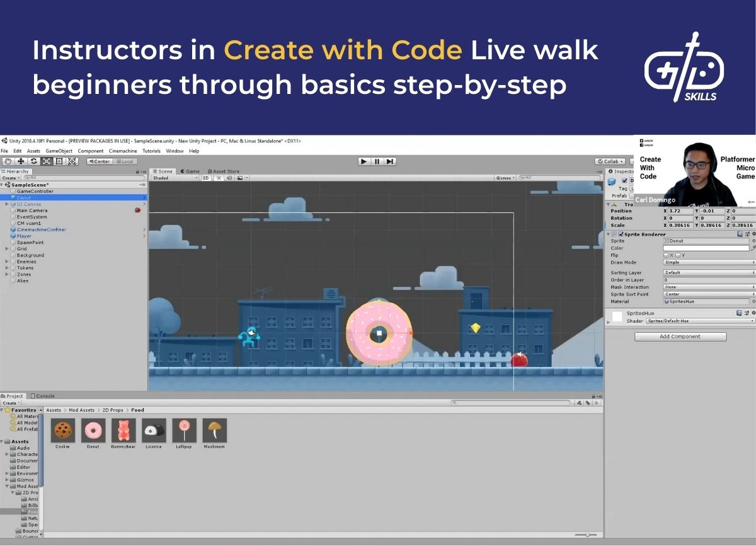Open Sprite Renderer component settings gear
This screenshot has width=756, height=546.
pos(753,234)
